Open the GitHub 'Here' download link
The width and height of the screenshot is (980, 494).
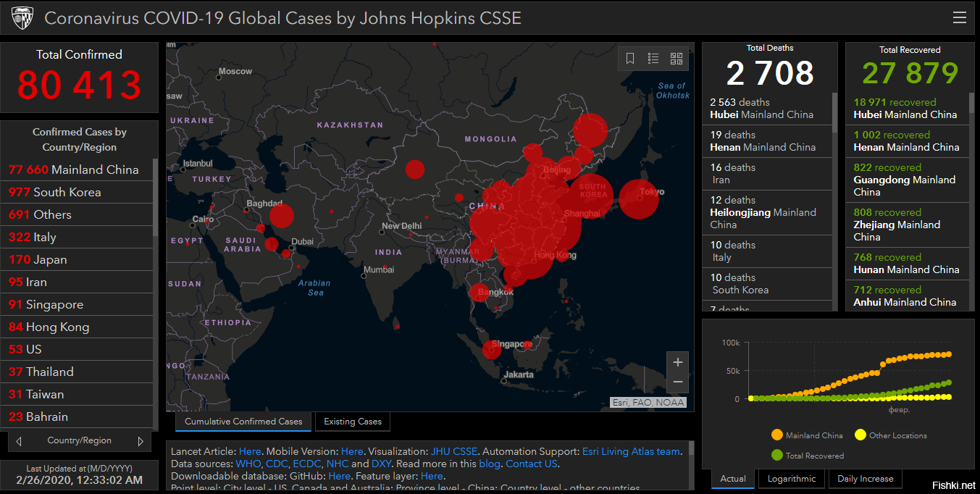[339, 476]
